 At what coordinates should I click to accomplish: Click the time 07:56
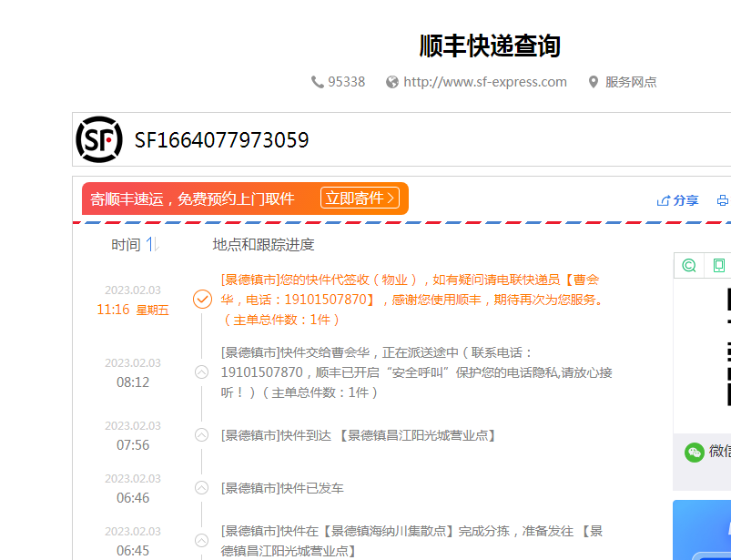tap(133, 445)
